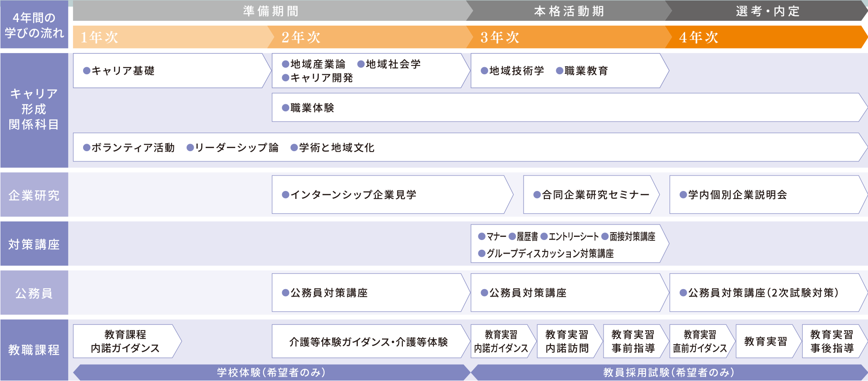The width and height of the screenshot is (868, 381).
Task: Select the 本格活動期 phase header
Action: [569, 11]
